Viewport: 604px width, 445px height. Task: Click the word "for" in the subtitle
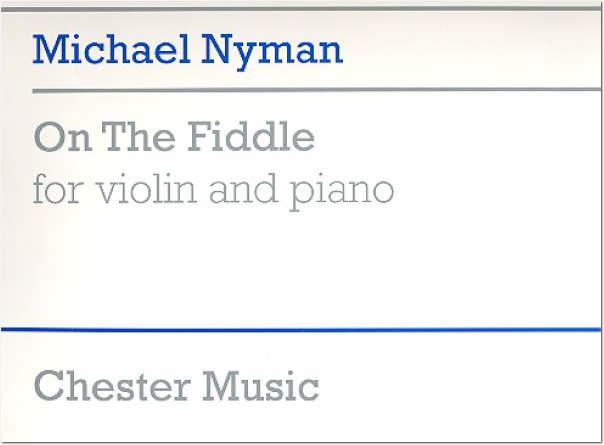(58, 188)
